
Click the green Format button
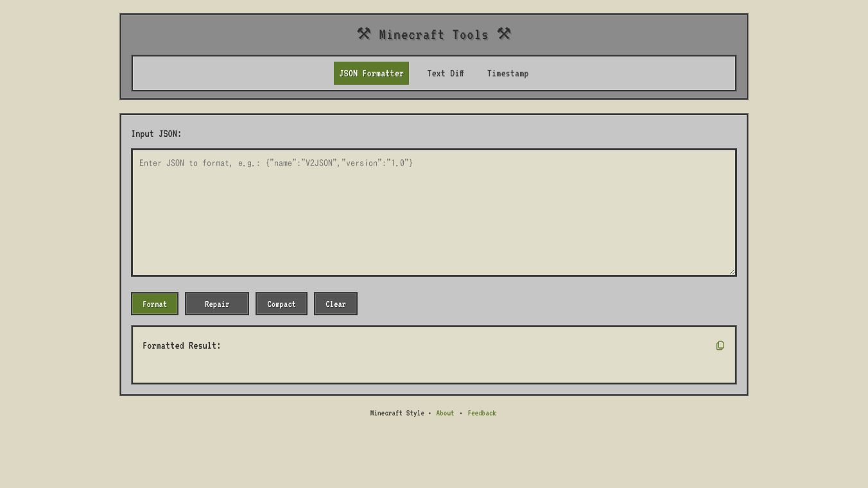click(x=155, y=304)
